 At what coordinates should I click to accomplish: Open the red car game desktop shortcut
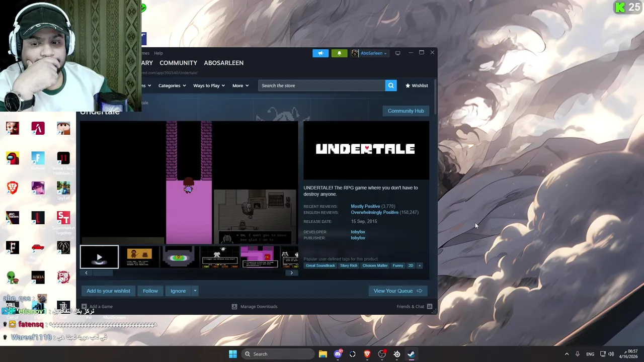[38, 249]
